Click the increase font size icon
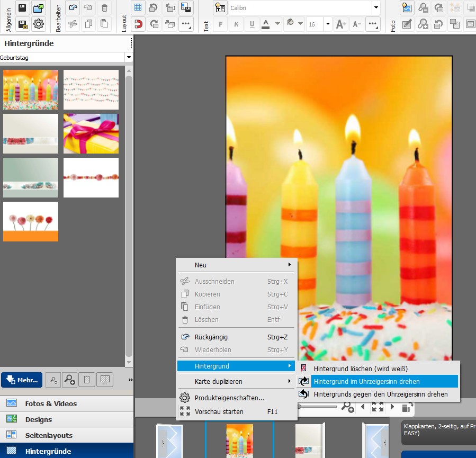476x458 pixels. [341, 24]
